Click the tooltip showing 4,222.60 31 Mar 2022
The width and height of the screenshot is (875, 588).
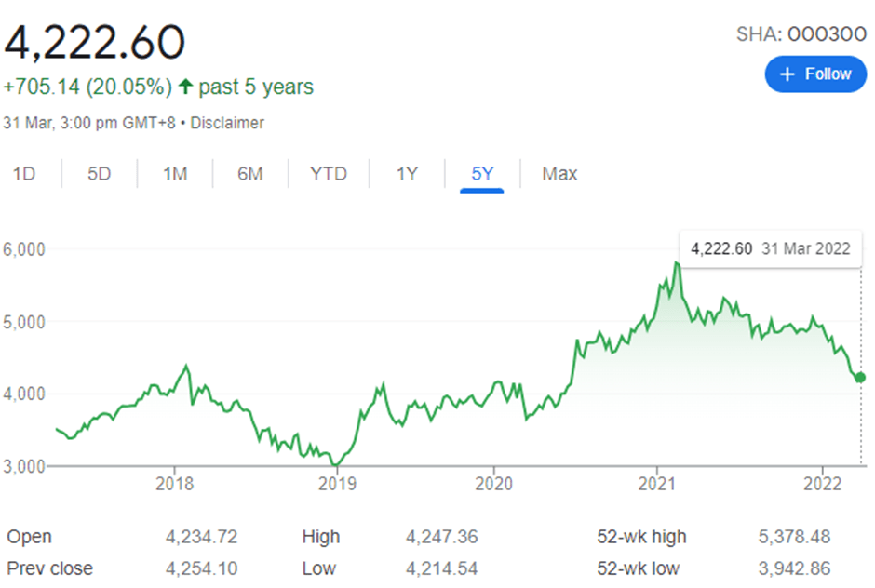coord(771,248)
